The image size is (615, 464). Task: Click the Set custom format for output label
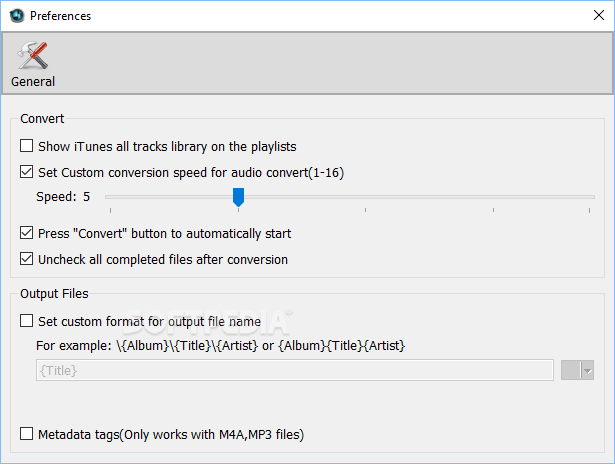click(x=149, y=322)
